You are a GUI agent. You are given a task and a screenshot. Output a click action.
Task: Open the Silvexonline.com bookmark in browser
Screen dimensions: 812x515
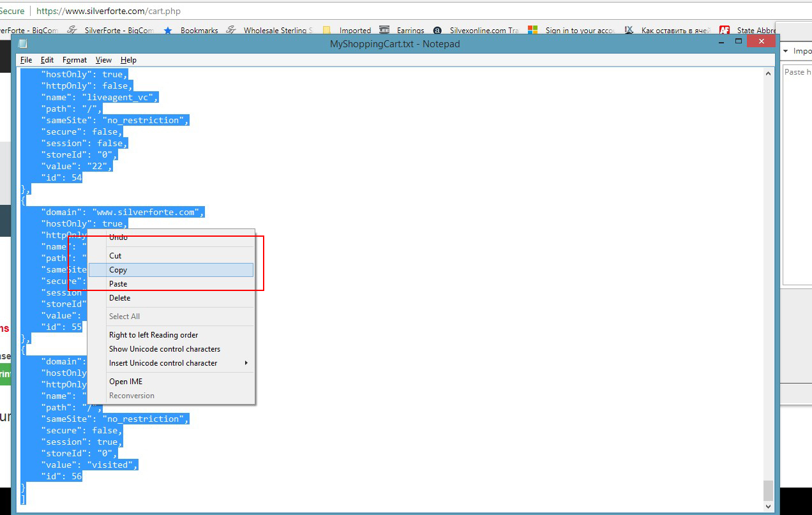476,30
